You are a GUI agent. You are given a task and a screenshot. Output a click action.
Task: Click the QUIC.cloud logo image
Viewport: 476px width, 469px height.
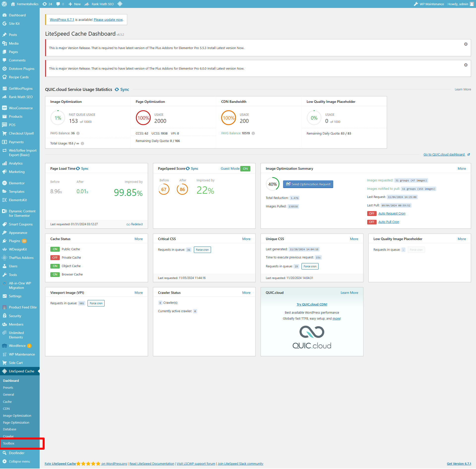pyautogui.click(x=312, y=337)
